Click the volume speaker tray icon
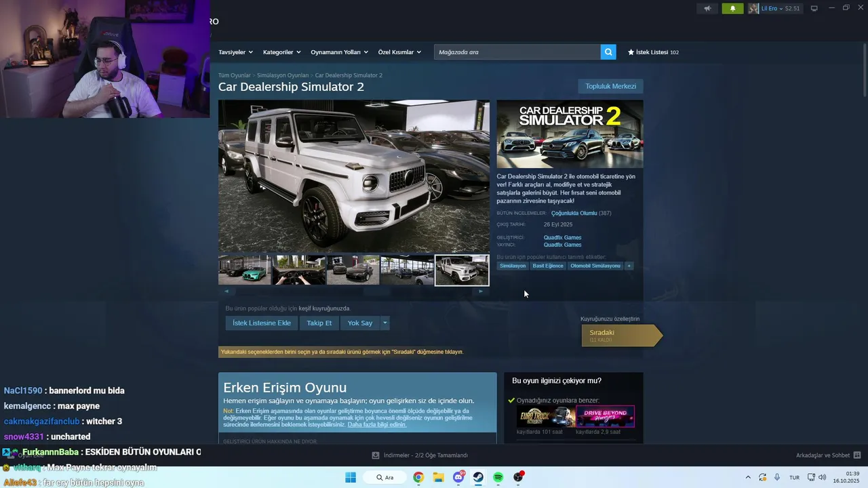The width and height of the screenshot is (868, 488). pos(823,477)
